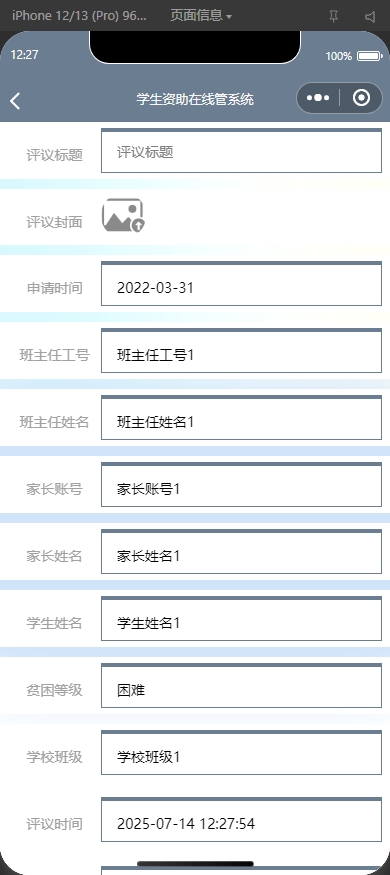Open the 贫困等级 selector showing 困难
Viewport: 390px width, 875px height.
[242, 686]
